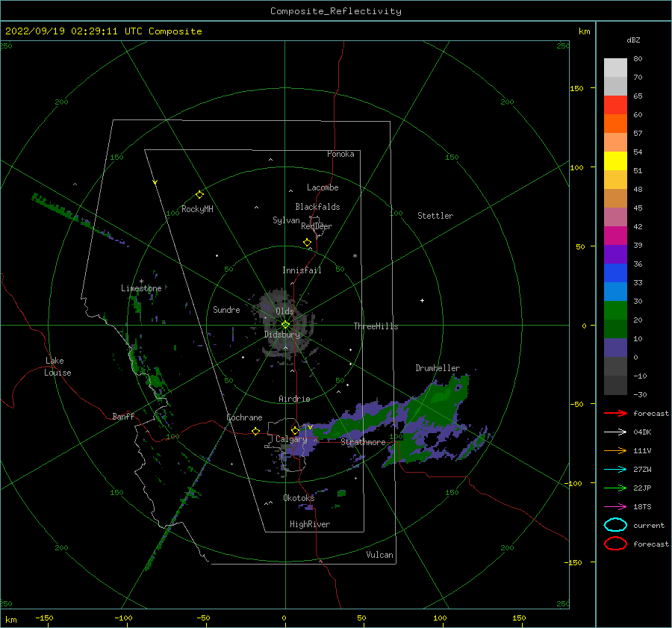Click the red forecast arrow in legend
The image size is (672, 628).
(615, 413)
